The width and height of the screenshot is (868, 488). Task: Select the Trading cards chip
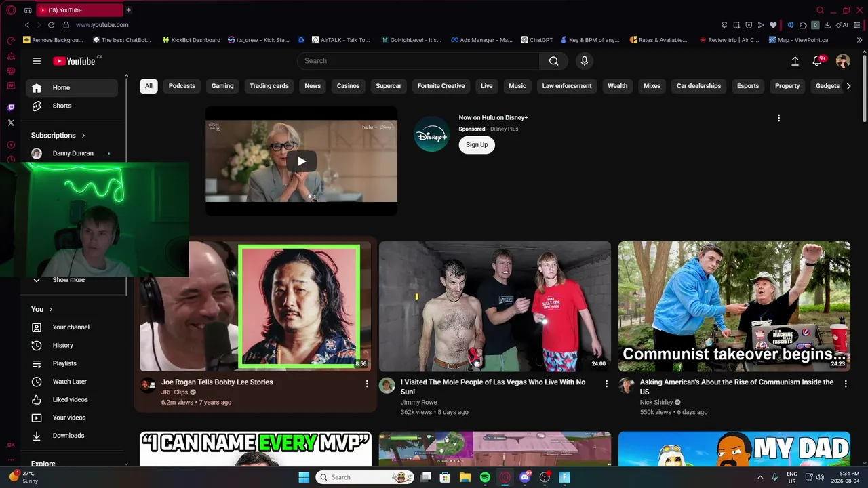point(269,86)
